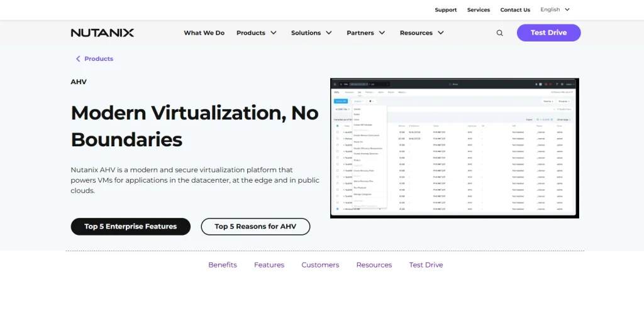Jump to Resources in the section anchor links

click(374, 265)
